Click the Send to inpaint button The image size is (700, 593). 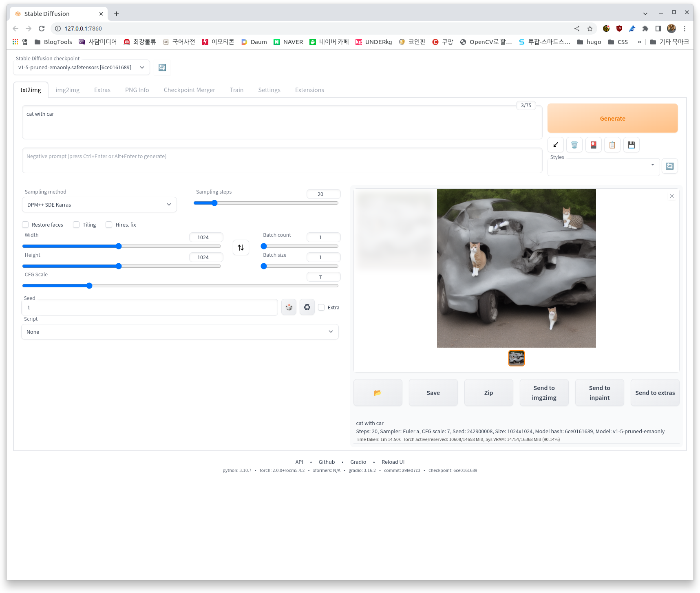click(x=599, y=393)
